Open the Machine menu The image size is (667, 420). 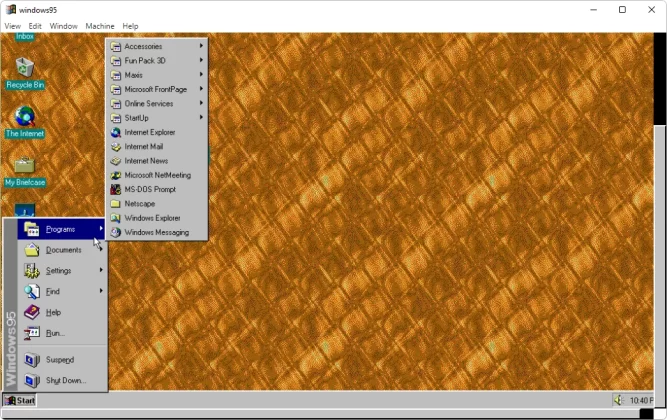[100, 26]
